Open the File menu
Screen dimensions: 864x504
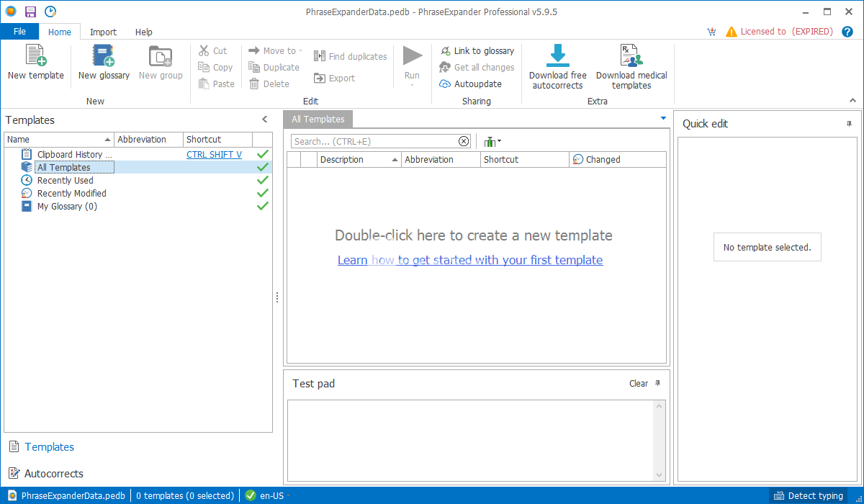pyautogui.click(x=19, y=32)
